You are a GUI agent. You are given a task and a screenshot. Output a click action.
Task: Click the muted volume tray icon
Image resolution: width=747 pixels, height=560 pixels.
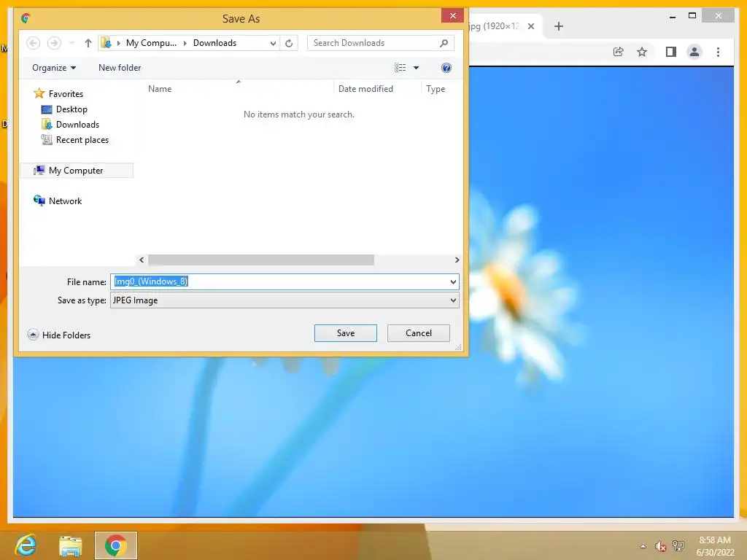click(x=660, y=546)
